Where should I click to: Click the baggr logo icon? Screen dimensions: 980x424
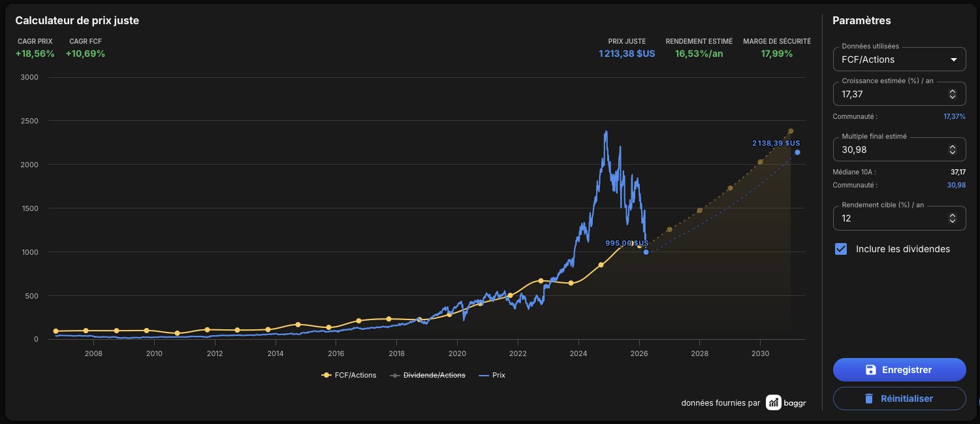point(773,402)
